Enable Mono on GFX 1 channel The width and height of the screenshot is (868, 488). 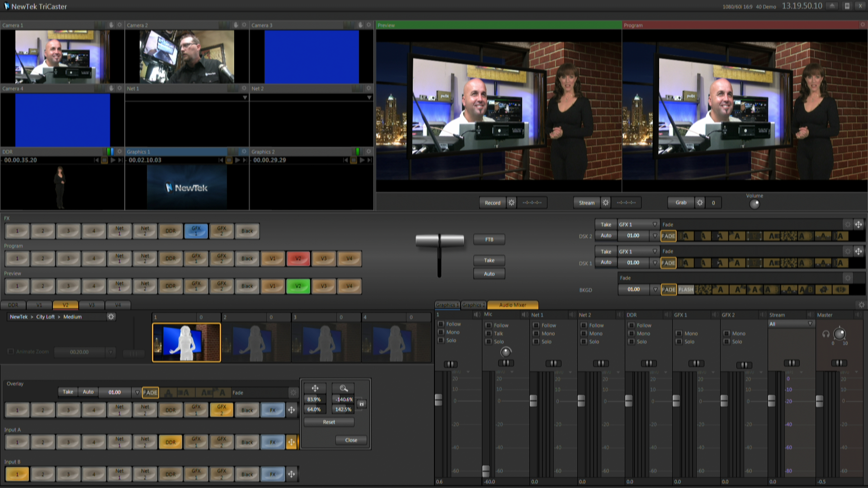coord(679,333)
